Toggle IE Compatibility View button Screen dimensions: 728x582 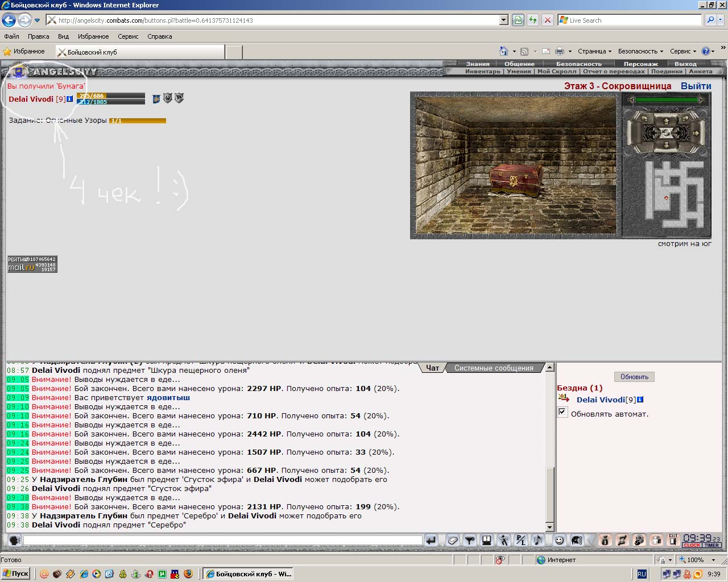coord(518,20)
